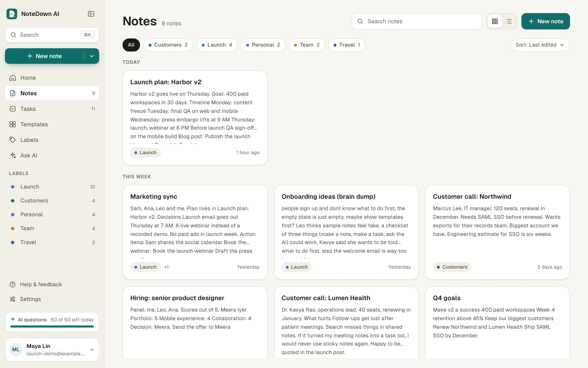Switch to list view
588x368 pixels.
click(509, 21)
